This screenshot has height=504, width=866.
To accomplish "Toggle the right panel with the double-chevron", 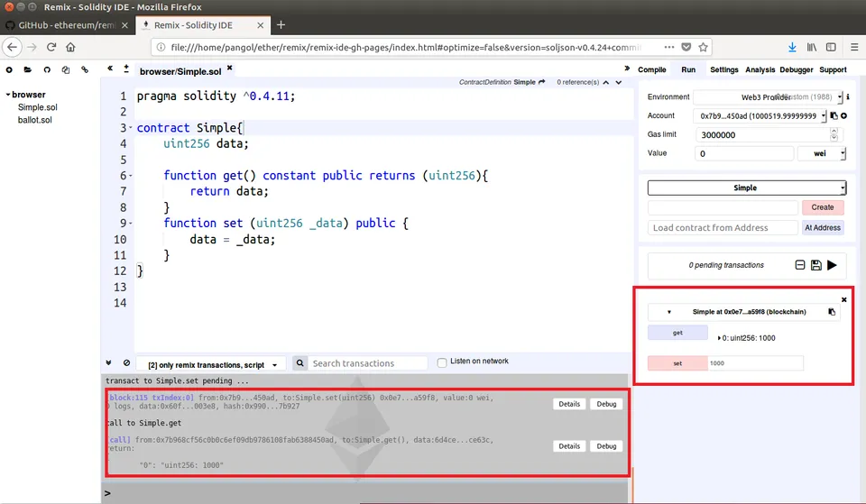I will coord(627,69).
